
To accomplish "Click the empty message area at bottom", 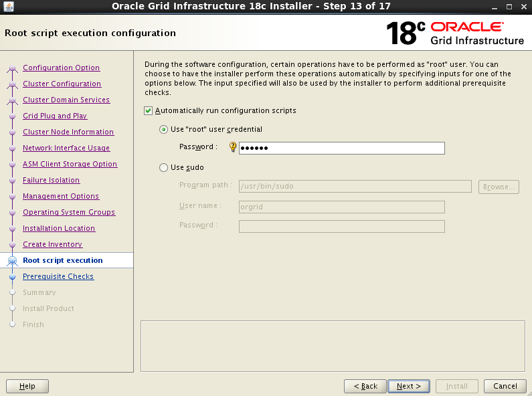I will click(333, 346).
